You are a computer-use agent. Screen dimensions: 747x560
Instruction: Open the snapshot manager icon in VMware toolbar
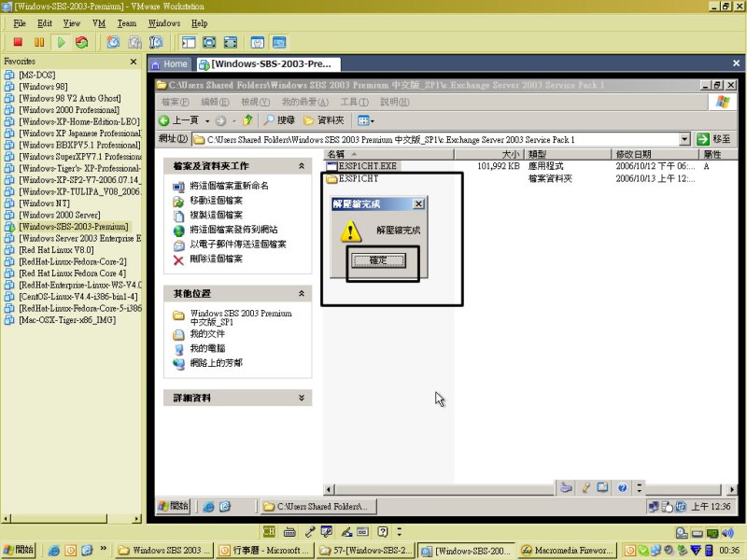pyautogui.click(x=156, y=42)
